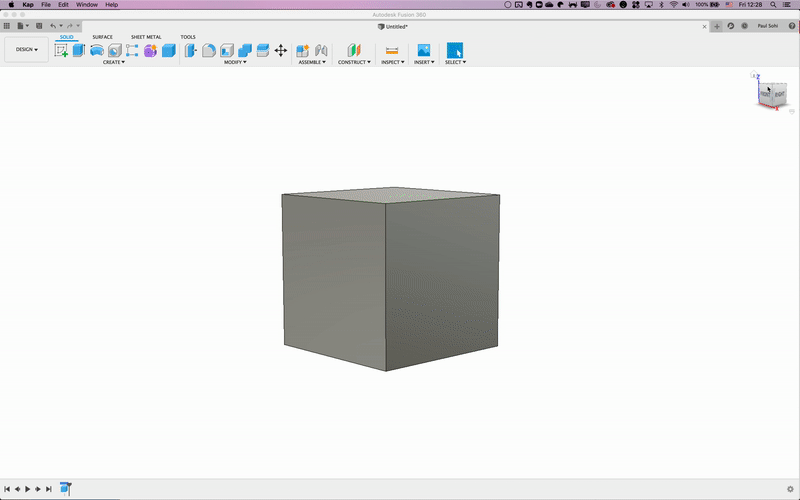
Task: Select the Joint tool
Action: coord(321,50)
